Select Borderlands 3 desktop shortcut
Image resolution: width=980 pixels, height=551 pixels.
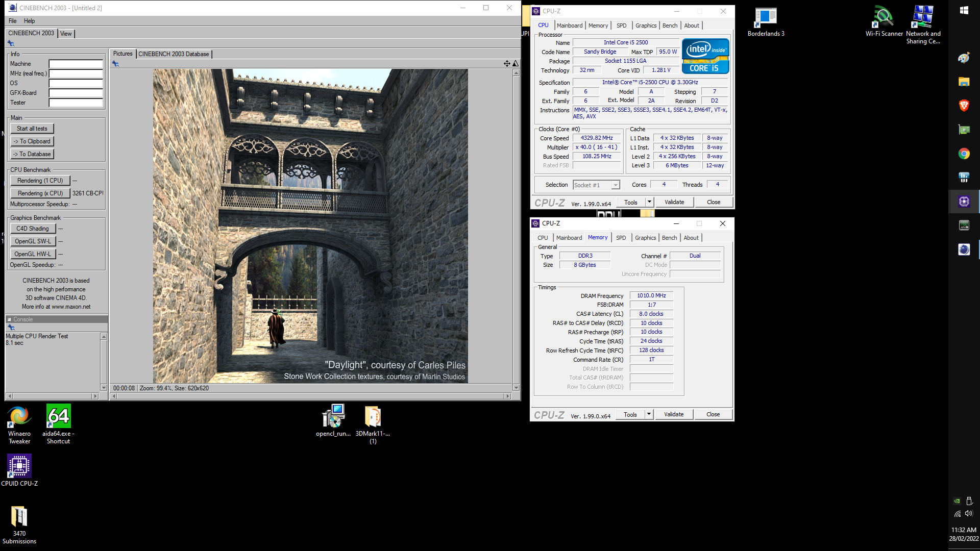766,22
